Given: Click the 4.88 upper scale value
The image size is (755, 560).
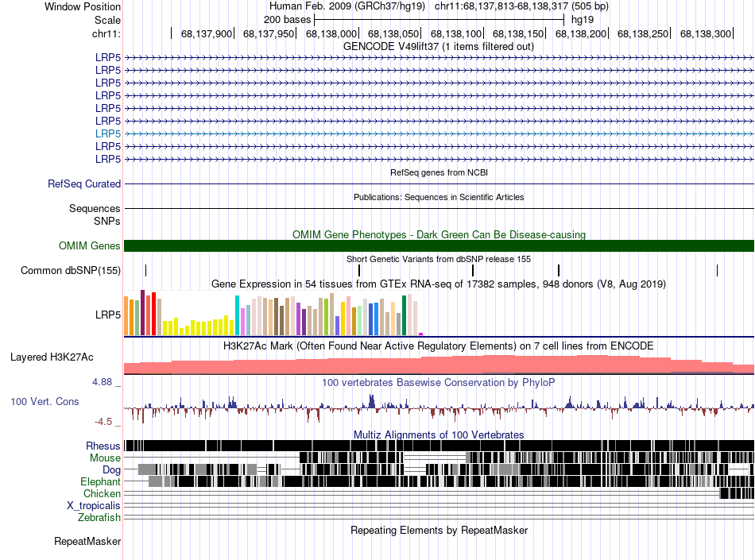Looking at the screenshot, I should pyautogui.click(x=102, y=382).
